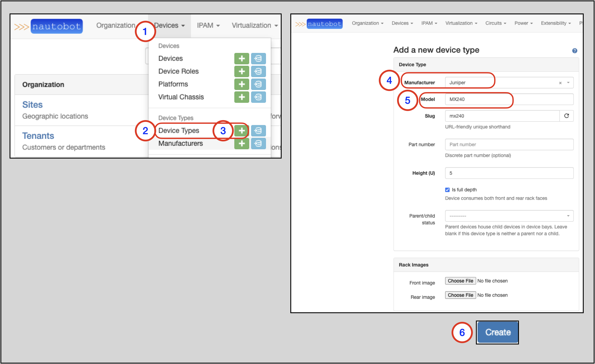This screenshot has height=364, width=595.
Task: Clear the Manufacturer selection with the x icon
Action: [560, 83]
